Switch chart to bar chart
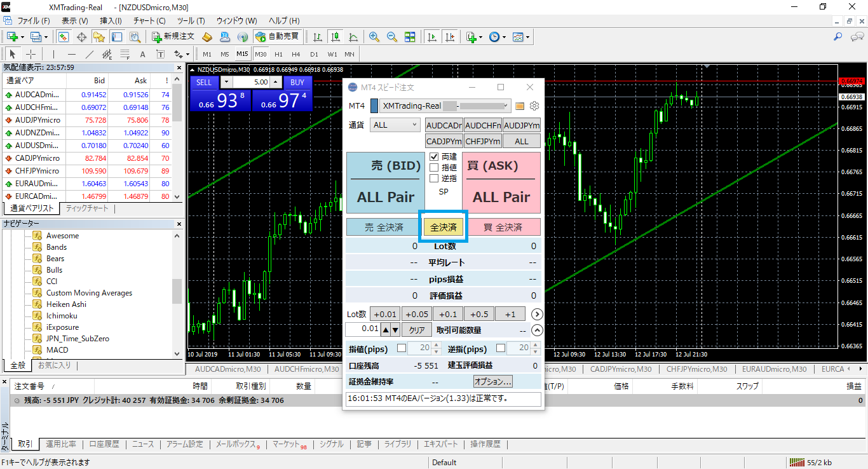This screenshot has height=469, width=868. pyautogui.click(x=317, y=37)
